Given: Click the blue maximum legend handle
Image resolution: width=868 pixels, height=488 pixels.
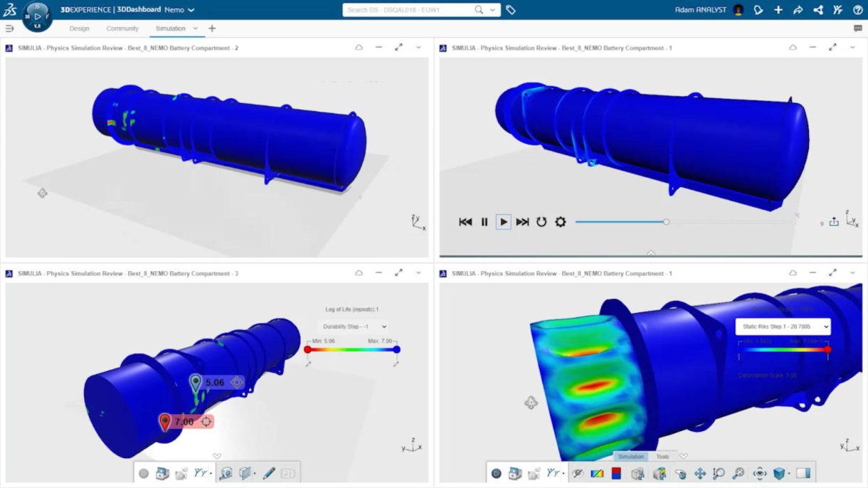Looking at the screenshot, I should coord(396,349).
